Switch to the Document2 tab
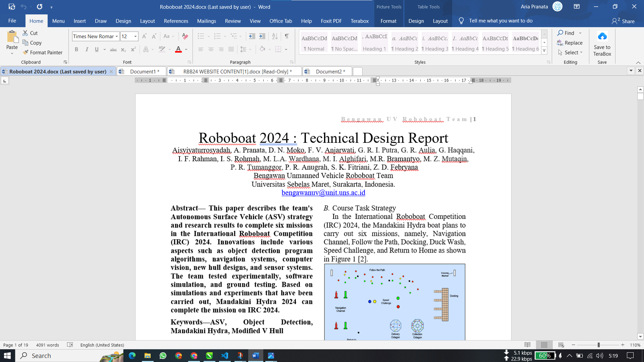The width and height of the screenshot is (644, 362). (x=328, y=72)
